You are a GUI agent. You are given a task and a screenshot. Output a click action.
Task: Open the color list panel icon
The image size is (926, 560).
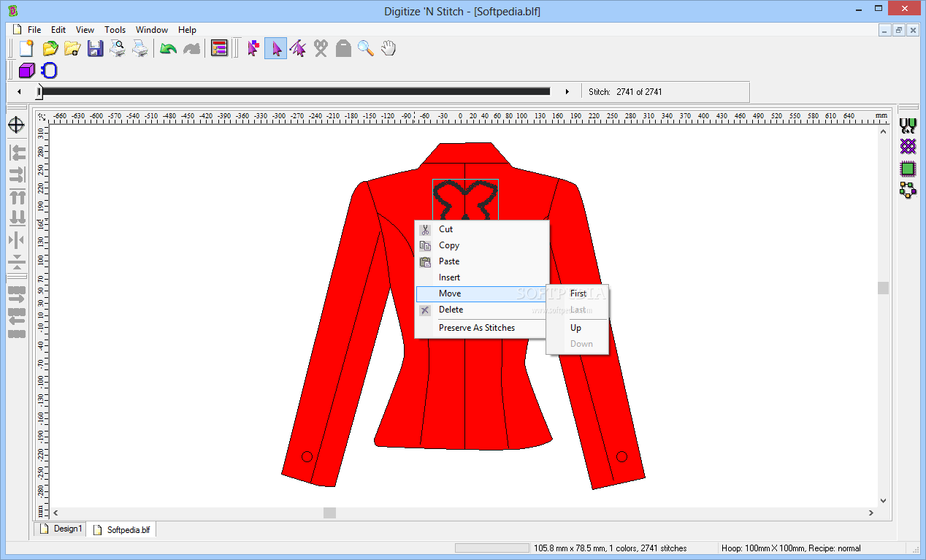(219, 49)
